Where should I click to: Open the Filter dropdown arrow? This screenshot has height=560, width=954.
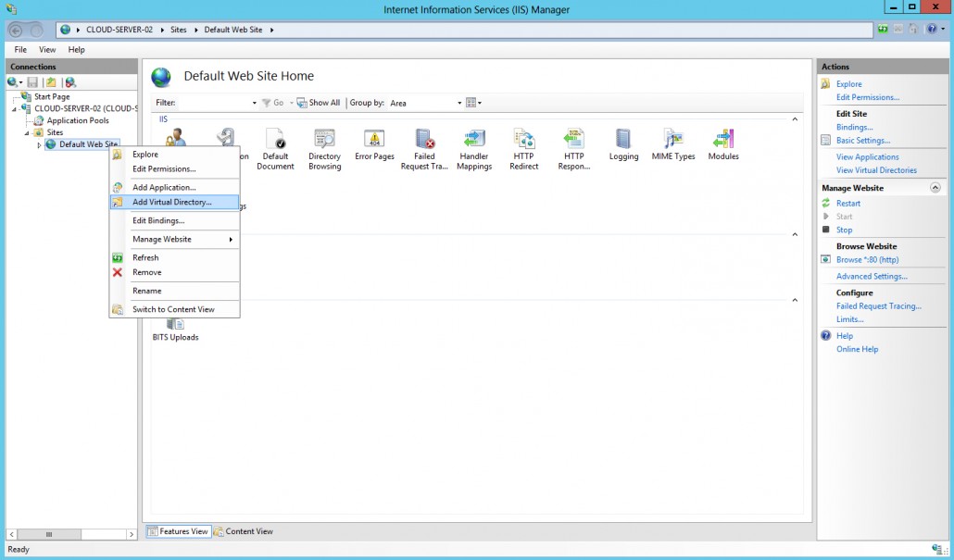(255, 104)
